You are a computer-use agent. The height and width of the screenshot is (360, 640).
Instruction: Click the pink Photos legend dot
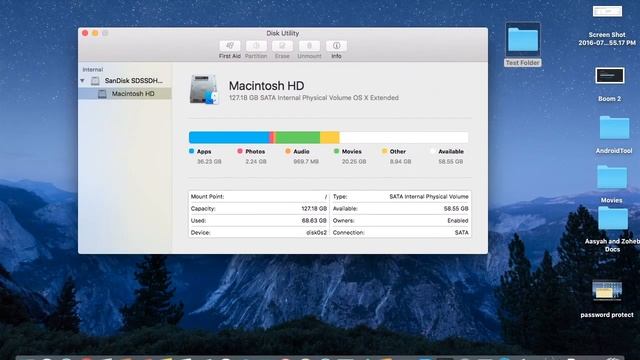(x=240, y=151)
